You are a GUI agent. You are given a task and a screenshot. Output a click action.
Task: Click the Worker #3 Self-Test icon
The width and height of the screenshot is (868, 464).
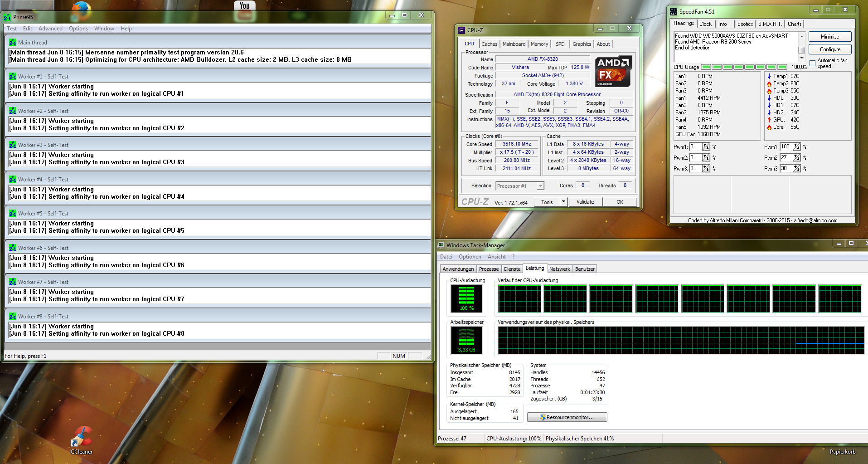tap(13, 145)
